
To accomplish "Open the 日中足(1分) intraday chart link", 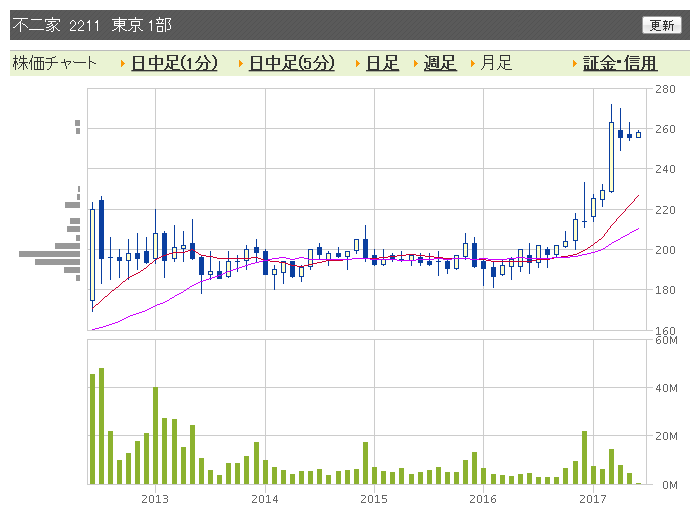I will tap(174, 63).
